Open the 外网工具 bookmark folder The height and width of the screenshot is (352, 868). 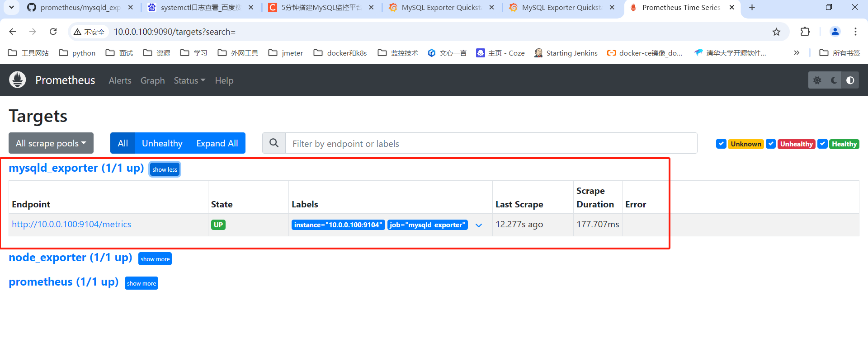click(238, 53)
